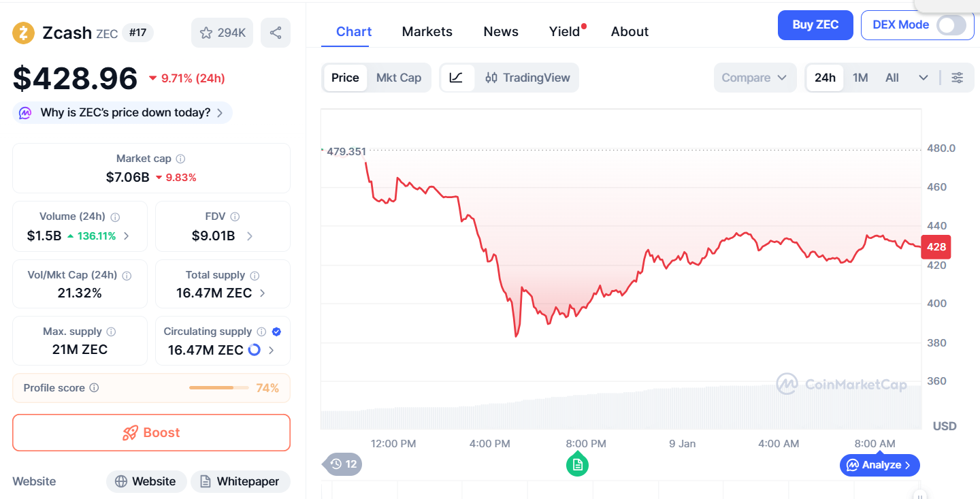Switch chart to Mkt Cap view
980x499 pixels.
click(x=399, y=78)
